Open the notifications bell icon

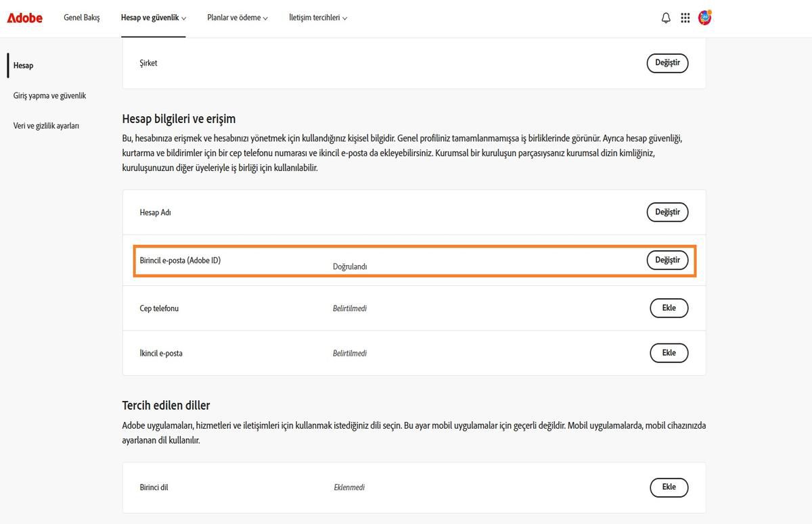[x=665, y=18]
